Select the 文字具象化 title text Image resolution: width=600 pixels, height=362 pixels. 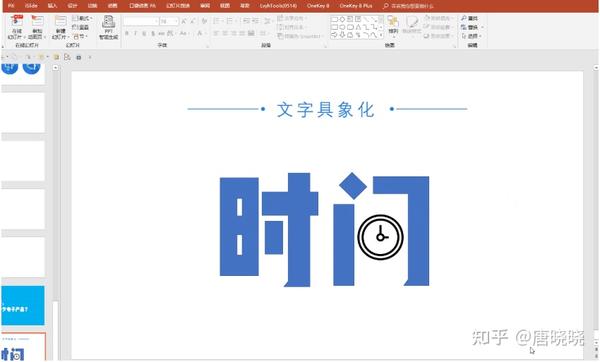click(x=326, y=110)
